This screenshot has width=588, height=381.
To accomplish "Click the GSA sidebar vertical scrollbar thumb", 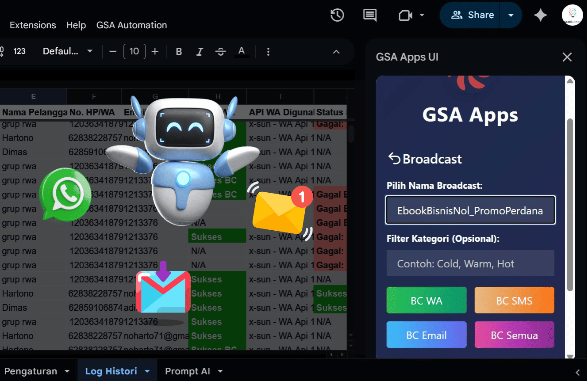I will [570, 205].
